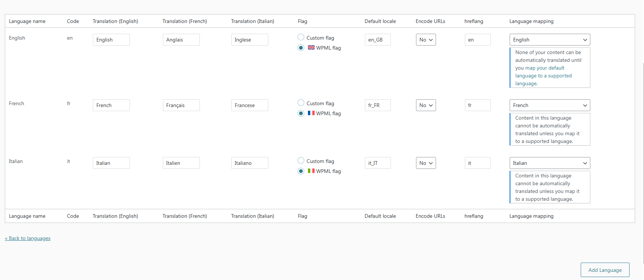Edit the en_GB default locale field
This screenshot has width=644, height=280.
tap(378, 40)
